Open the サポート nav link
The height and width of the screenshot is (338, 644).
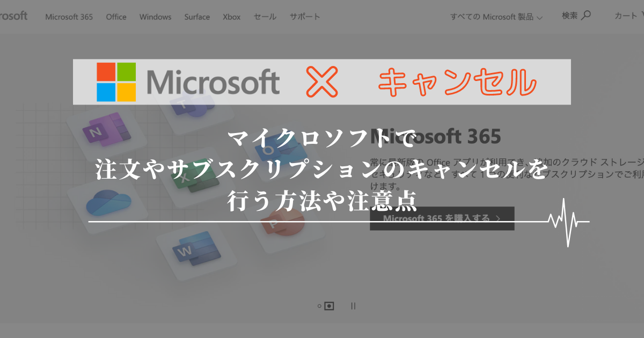coord(305,17)
